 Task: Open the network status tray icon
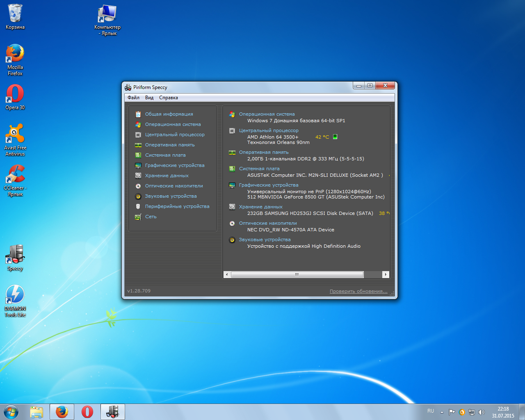pyautogui.click(x=472, y=412)
